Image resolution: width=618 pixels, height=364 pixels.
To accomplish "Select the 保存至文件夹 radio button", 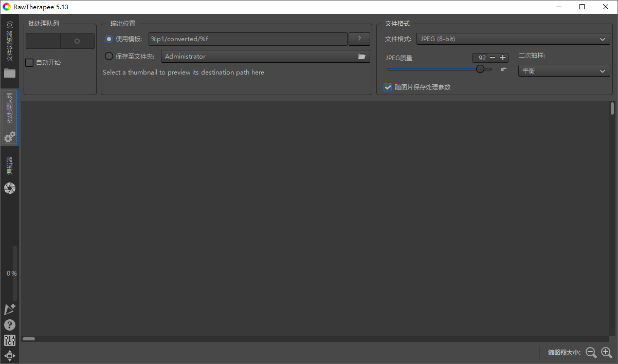I will click(109, 57).
